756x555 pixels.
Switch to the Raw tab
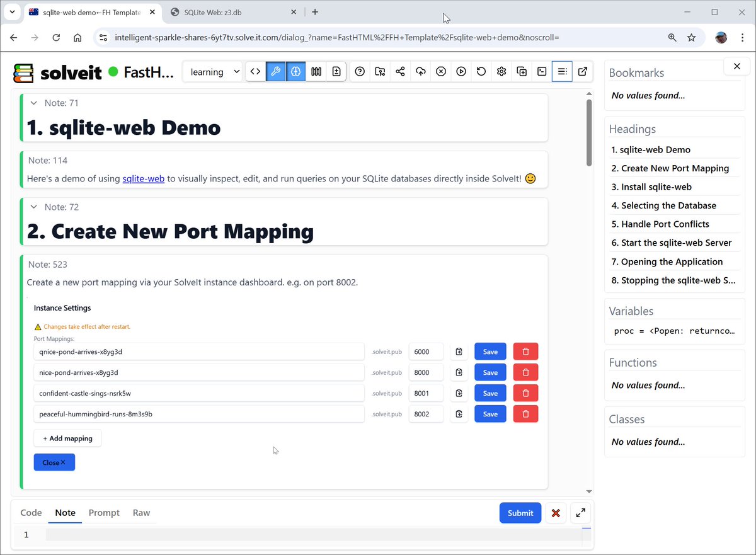pyautogui.click(x=141, y=513)
